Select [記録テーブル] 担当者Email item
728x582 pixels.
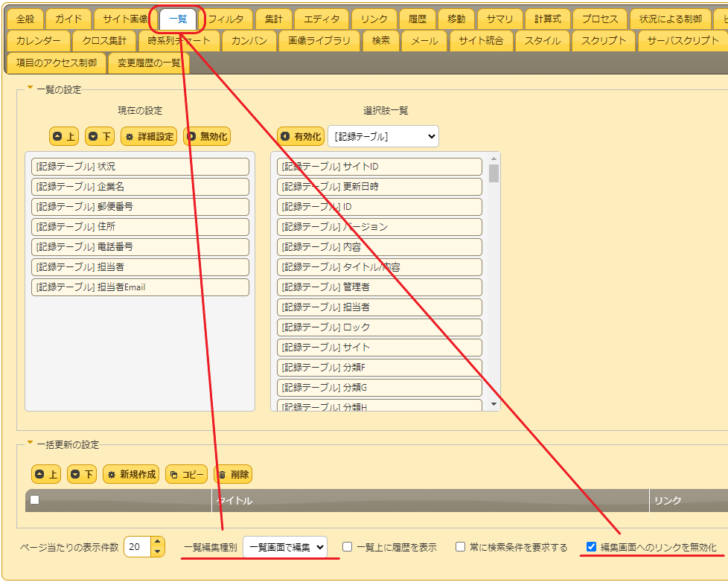click(140, 287)
